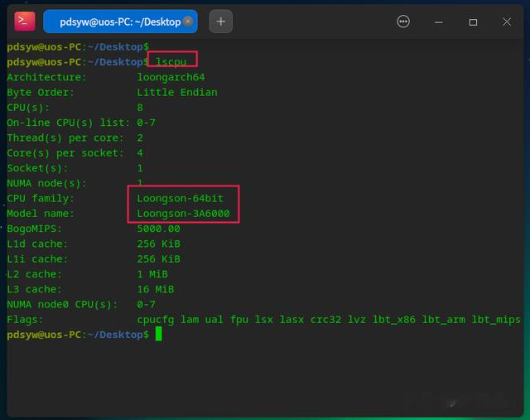Click the On-line CPU(s) list 0-7 value

146,123
